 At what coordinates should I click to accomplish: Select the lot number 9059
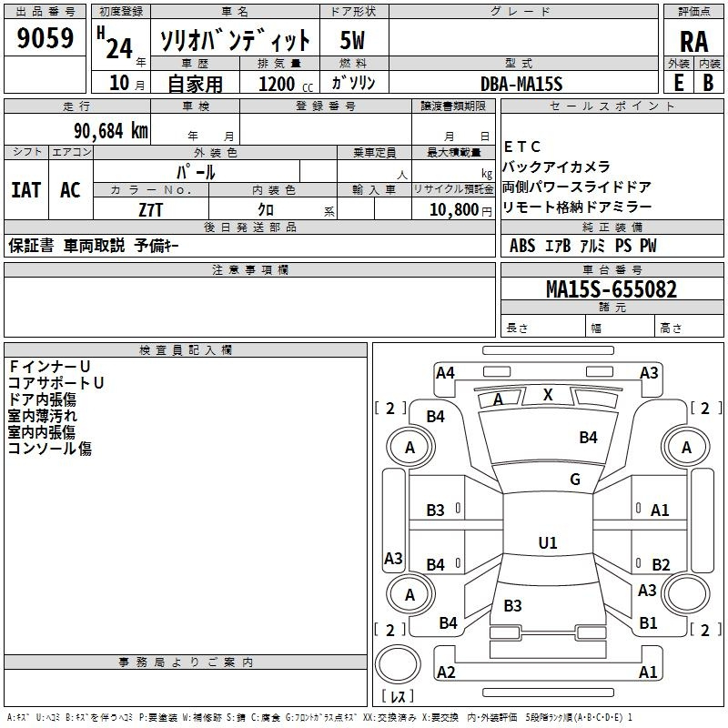coord(45,39)
